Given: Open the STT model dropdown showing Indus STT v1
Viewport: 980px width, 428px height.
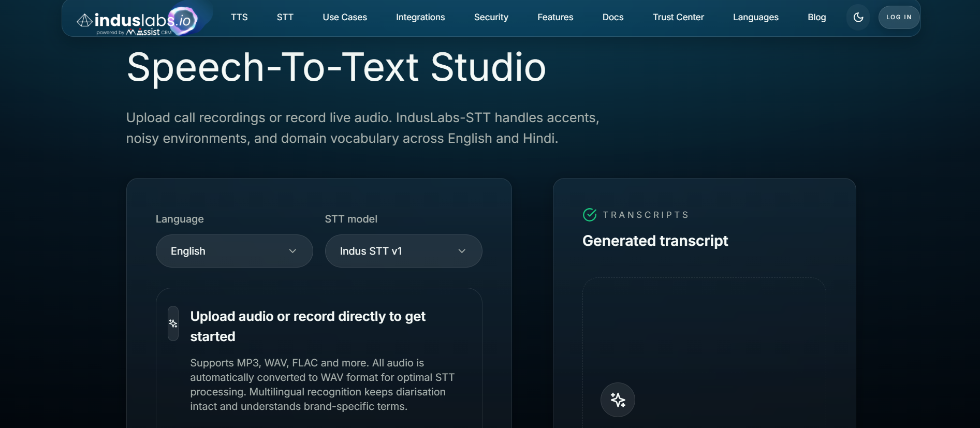Looking at the screenshot, I should click(x=403, y=251).
